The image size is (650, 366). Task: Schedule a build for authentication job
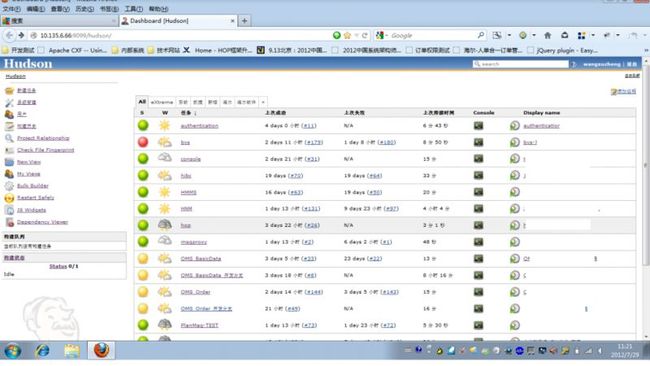514,126
